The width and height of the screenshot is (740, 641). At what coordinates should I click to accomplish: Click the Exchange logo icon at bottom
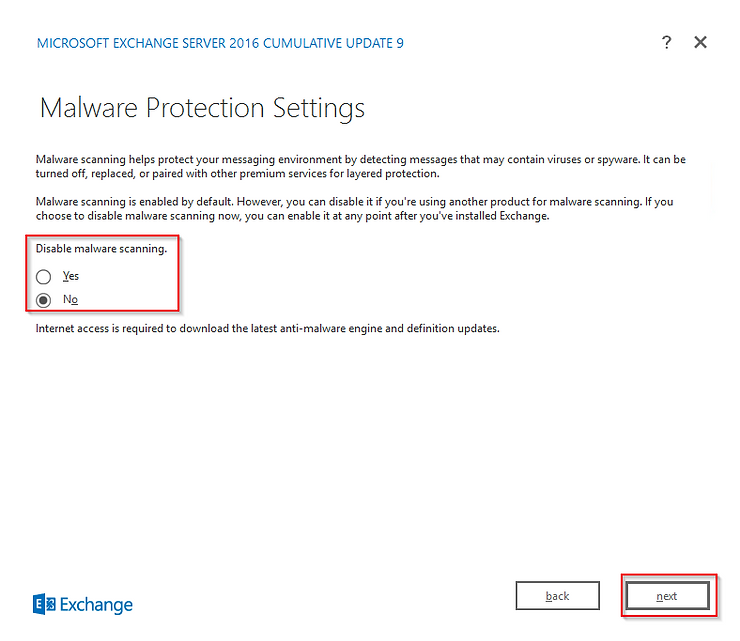point(44,604)
